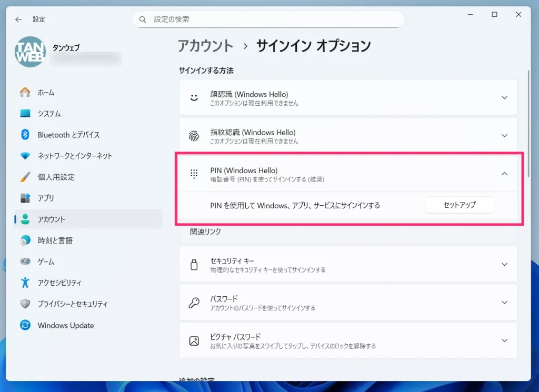Click the タンウェブ user name
The image size is (539, 392).
pyautogui.click(x=66, y=48)
